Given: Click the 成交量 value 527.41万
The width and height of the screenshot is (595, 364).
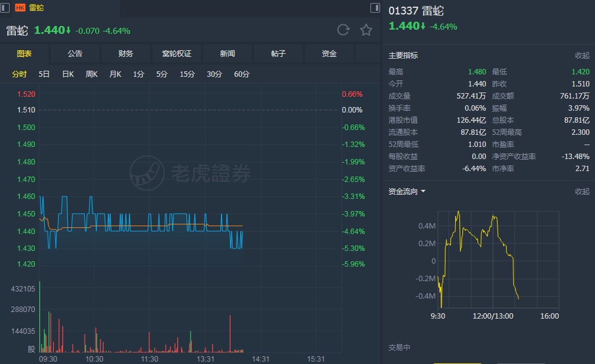Looking at the screenshot, I should coord(472,96).
